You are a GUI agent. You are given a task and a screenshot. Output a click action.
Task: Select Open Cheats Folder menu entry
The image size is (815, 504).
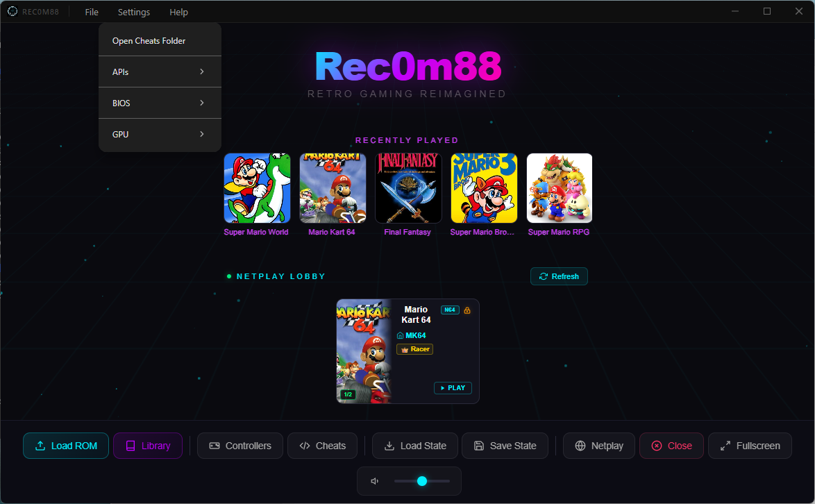pos(149,41)
